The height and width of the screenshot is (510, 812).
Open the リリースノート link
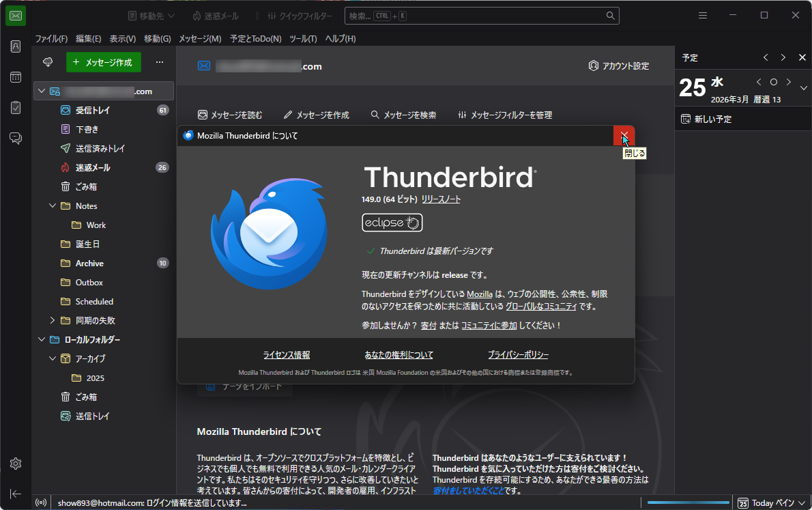tap(440, 199)
